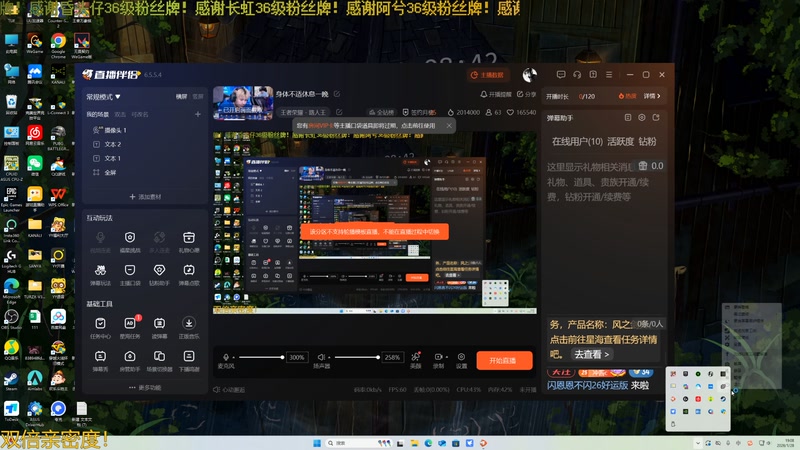The height and width of the screenshot is (450, 800).
Task: Open the 主播数据 button
Action: tap(487, 75)
